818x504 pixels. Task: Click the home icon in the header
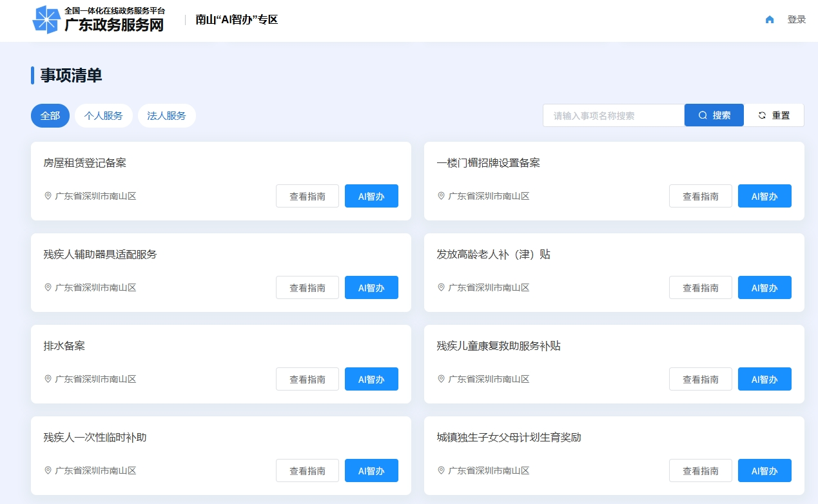[769, 20]
